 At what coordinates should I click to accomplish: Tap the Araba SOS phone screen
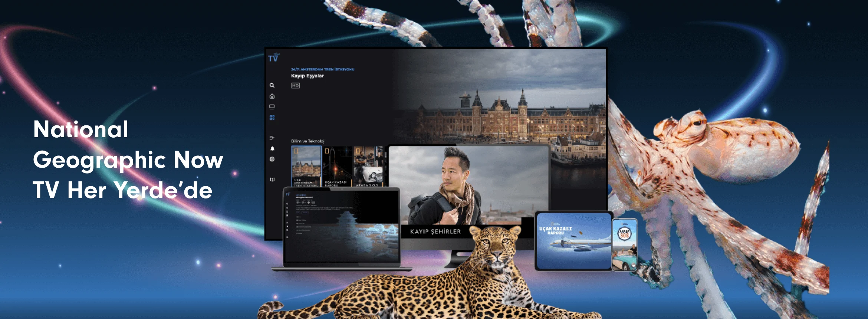point(625,245)
